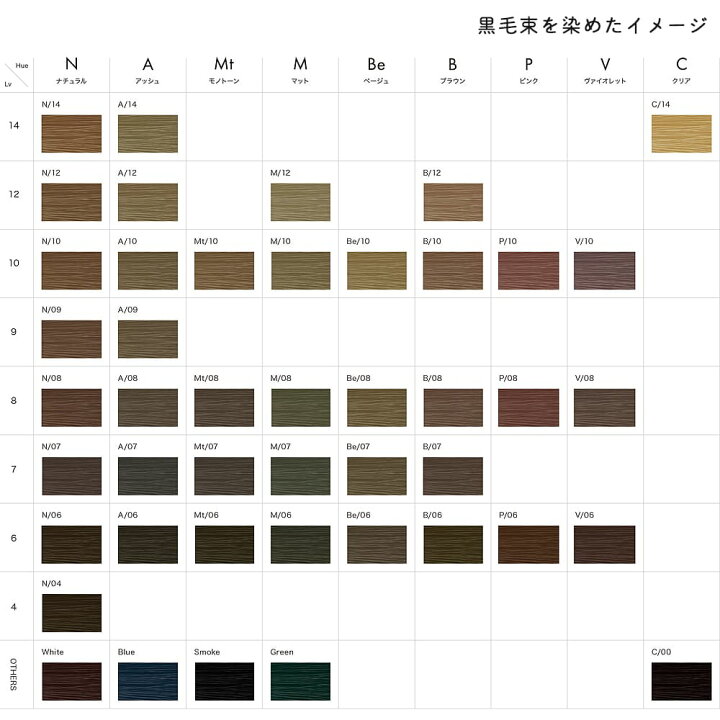
Task: Pick the C/14 clear swatch
Action: 681,134
